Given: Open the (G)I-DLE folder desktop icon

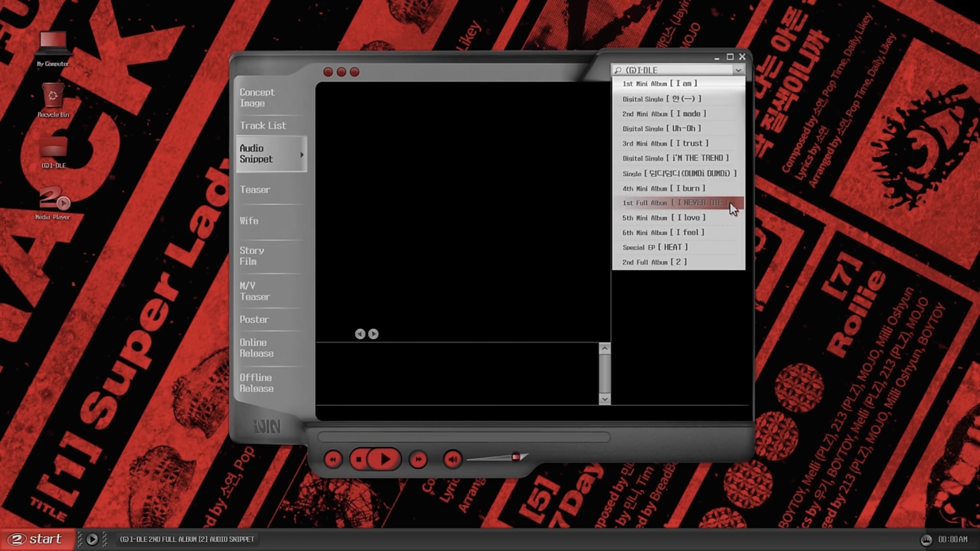Looking at the screenshot, I should 53,152.
